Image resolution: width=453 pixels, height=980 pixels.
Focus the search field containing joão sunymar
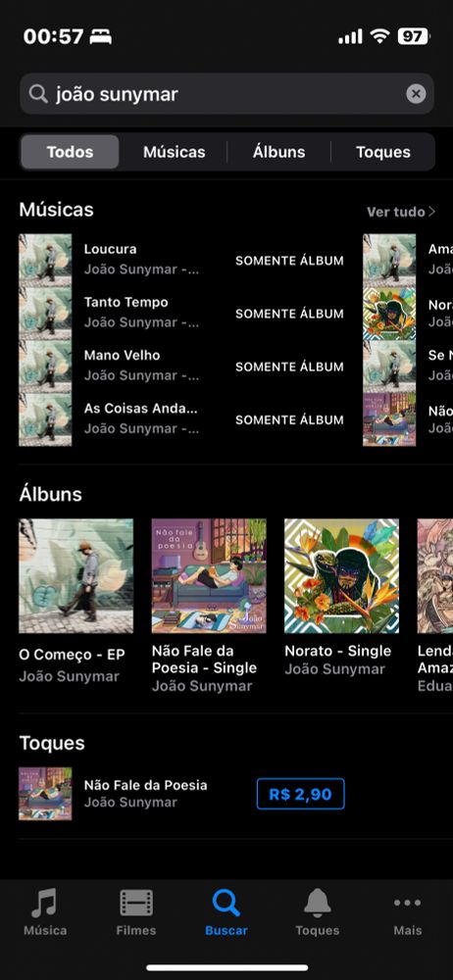tap(226, 94)
